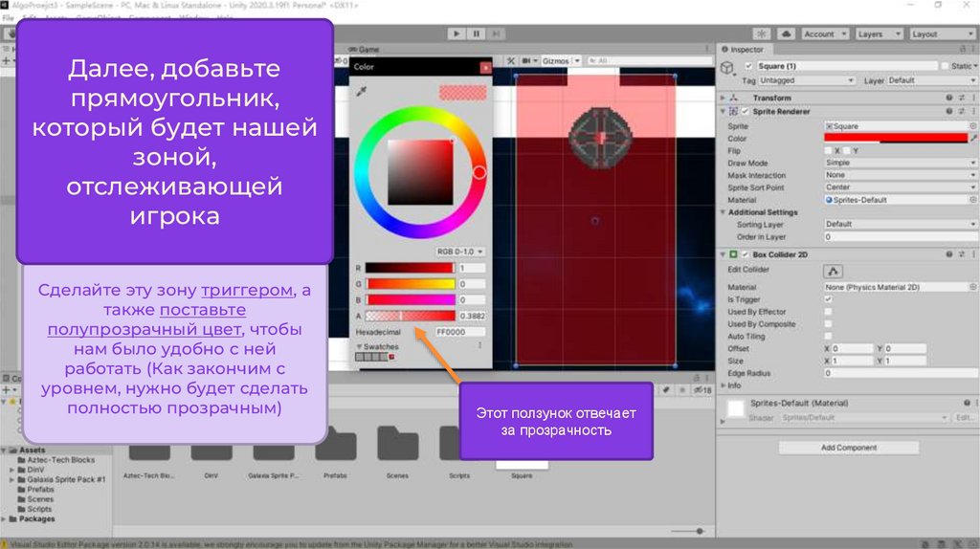980x549 pixels.
Task: Open the Tag Untagged dropdown
Action: 807,80
